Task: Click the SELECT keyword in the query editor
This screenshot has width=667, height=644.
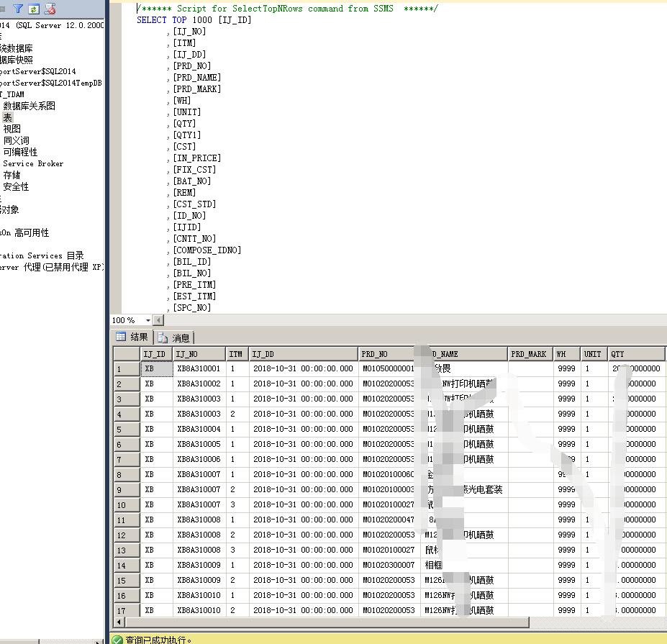Action: 152,20
